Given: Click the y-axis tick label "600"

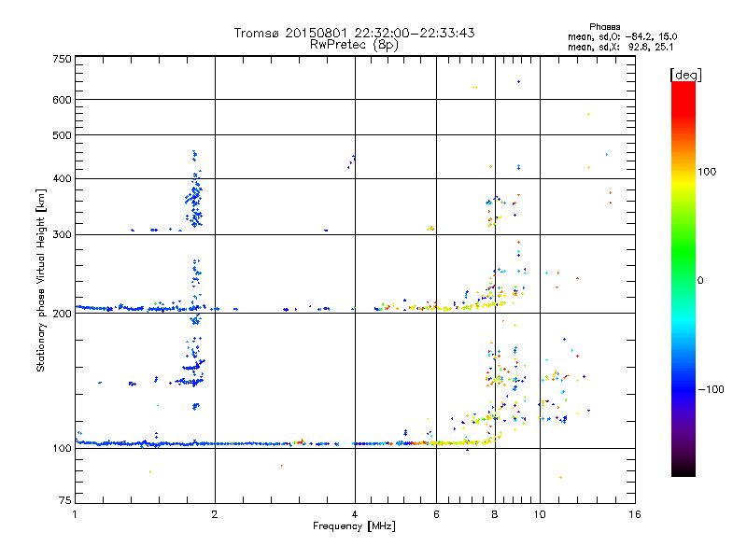Looking at the screenshot, I should tap(63, 100).
